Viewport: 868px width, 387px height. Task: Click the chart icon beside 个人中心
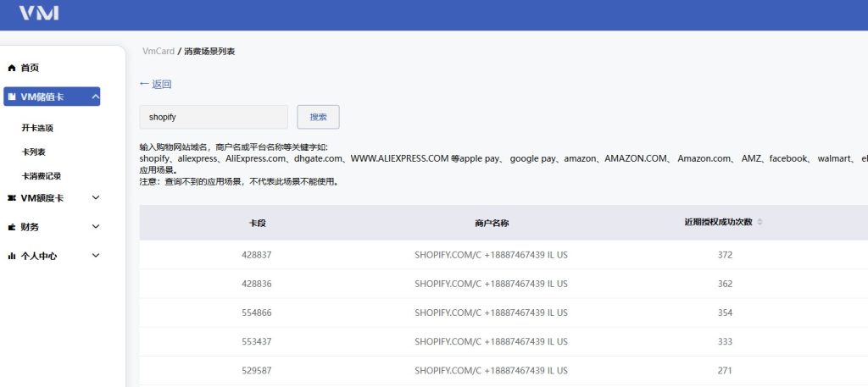12,256
